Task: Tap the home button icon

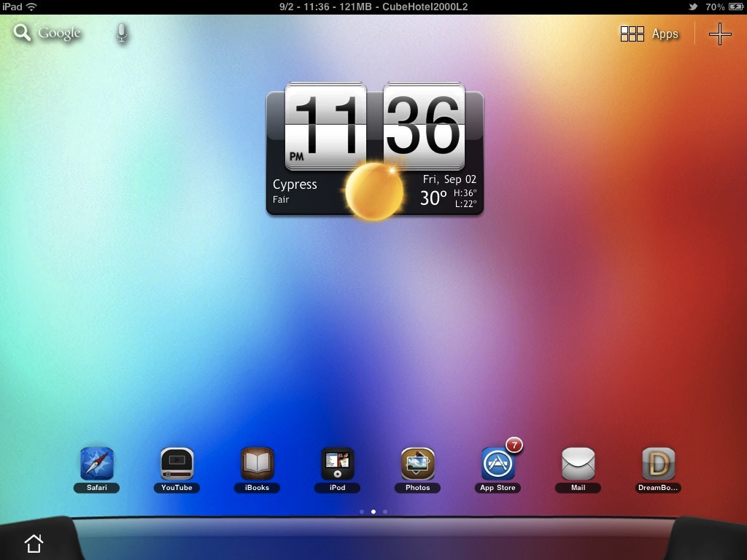Action: point(34,542)
